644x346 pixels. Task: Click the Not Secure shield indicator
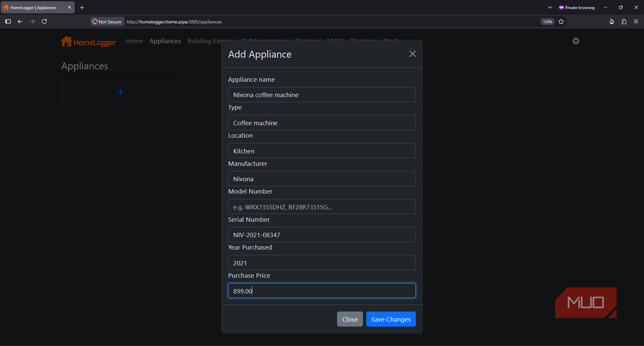tap(107, 21)
